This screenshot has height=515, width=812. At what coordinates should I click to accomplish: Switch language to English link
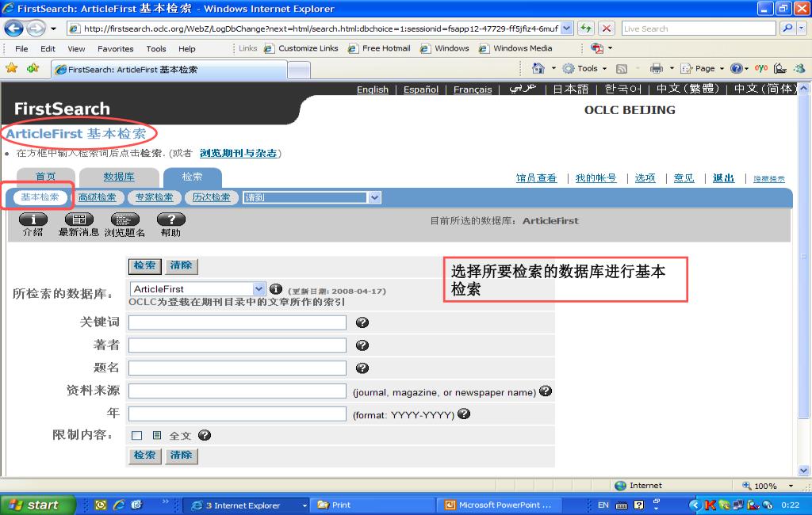click(373, 90)
